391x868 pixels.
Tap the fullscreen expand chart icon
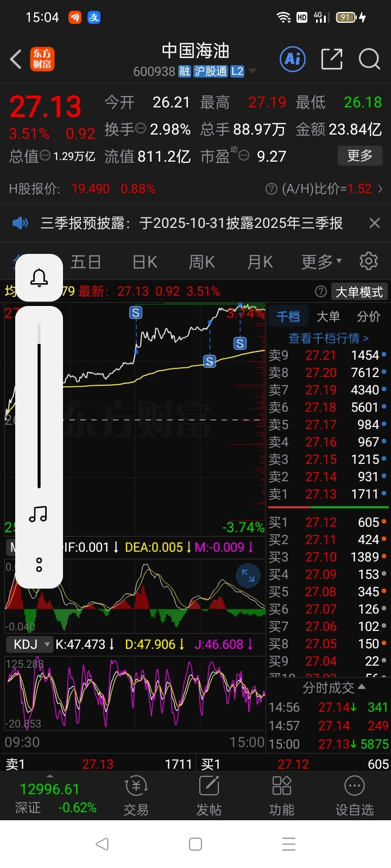(x=248, y=576)
